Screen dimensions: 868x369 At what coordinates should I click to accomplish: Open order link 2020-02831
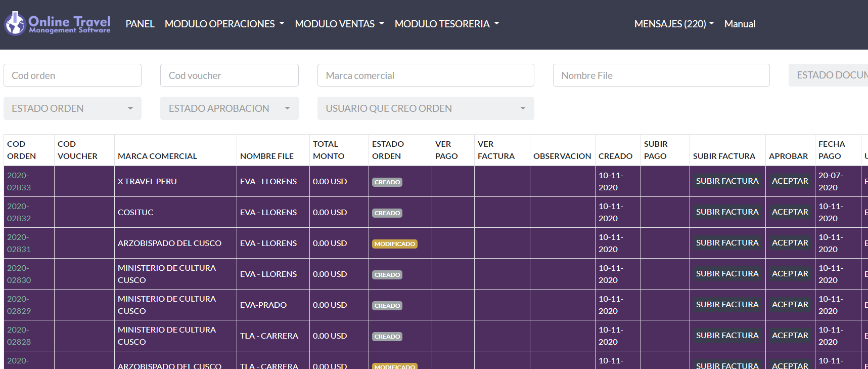point(19,243)
